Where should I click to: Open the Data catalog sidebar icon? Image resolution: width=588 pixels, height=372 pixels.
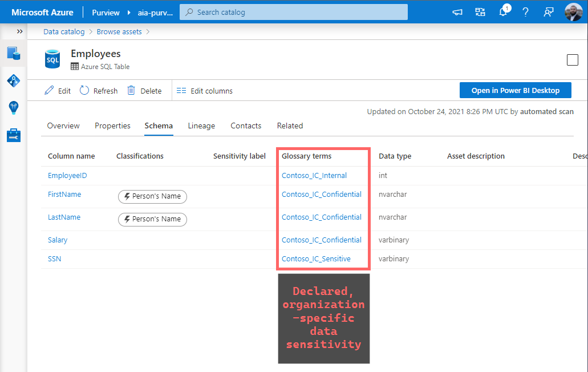tap(14, 53)
